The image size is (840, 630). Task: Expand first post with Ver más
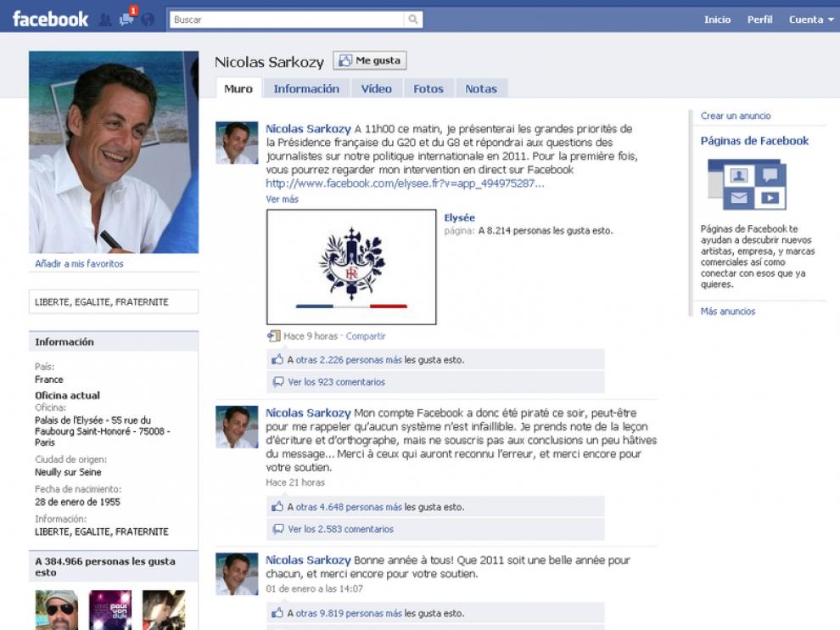282,199
